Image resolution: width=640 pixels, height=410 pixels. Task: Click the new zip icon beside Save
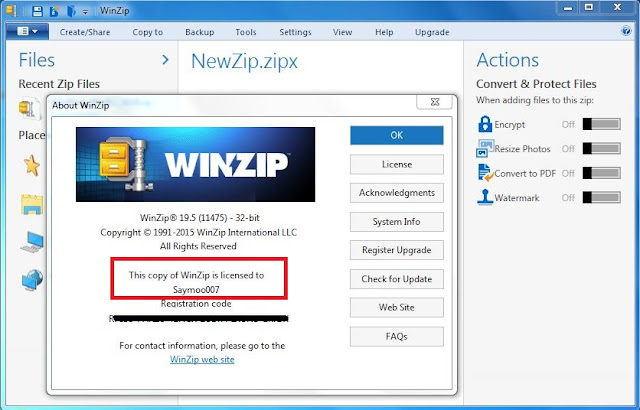click(54, 11)
